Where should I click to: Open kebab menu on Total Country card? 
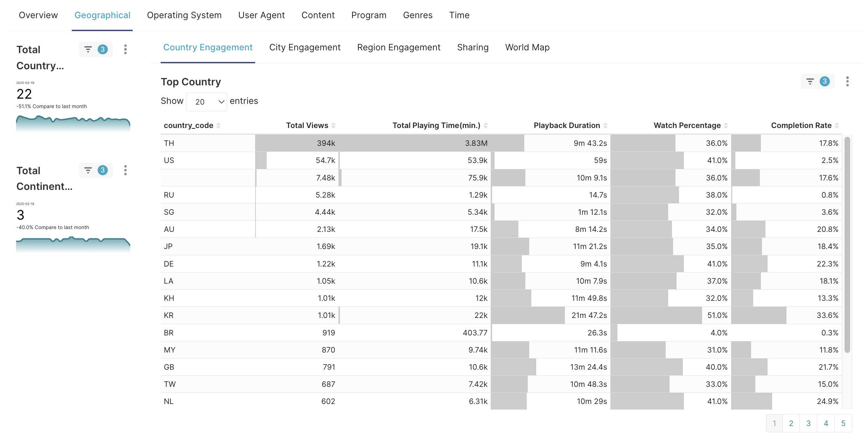(125, 49)
